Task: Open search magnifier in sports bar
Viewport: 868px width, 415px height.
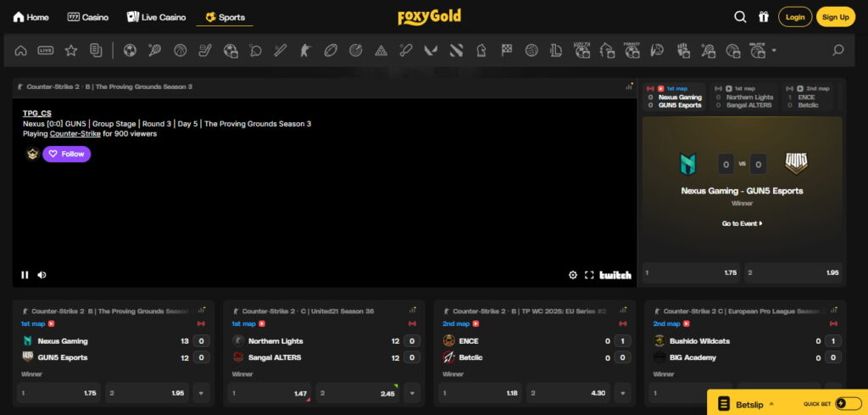Action: pyautogui.click(x=838, y=50)
